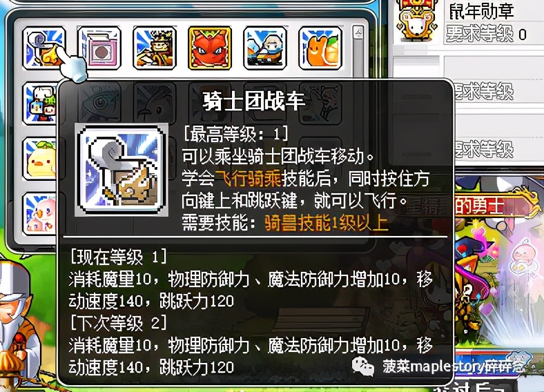The width and height of the screenshot is (544, 392).
Task: Click the large 骑士团战车 icon in tooltip
Action: click(122, 170)
